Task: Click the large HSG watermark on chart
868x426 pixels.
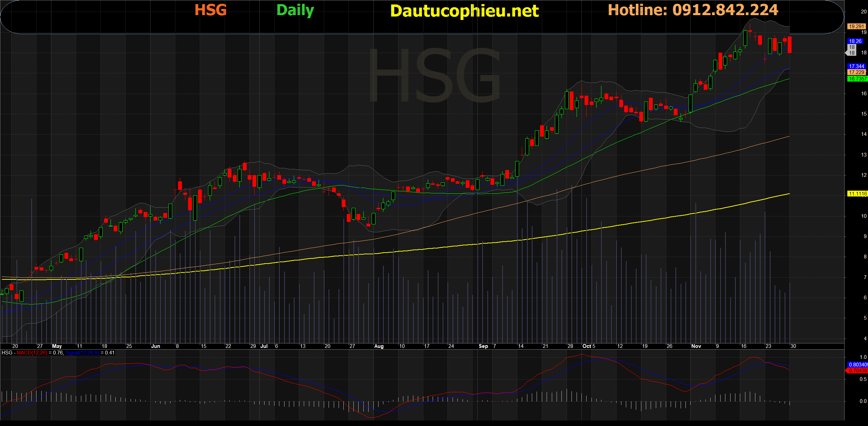Action: pos(435,76)
